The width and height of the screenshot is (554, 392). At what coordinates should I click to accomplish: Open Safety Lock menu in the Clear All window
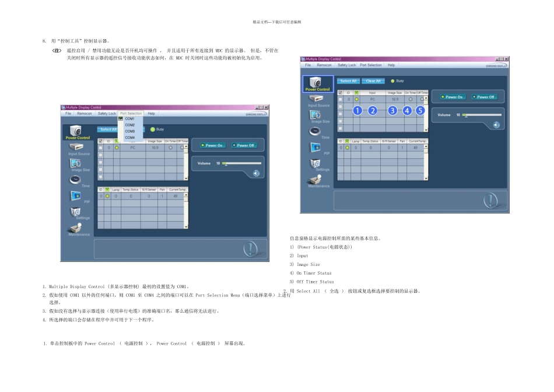(346, 65)
